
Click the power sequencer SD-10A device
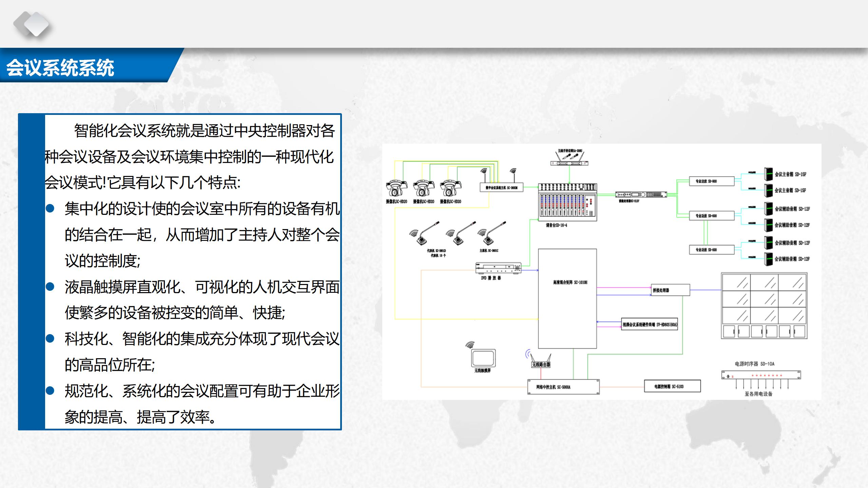point(761,375)
